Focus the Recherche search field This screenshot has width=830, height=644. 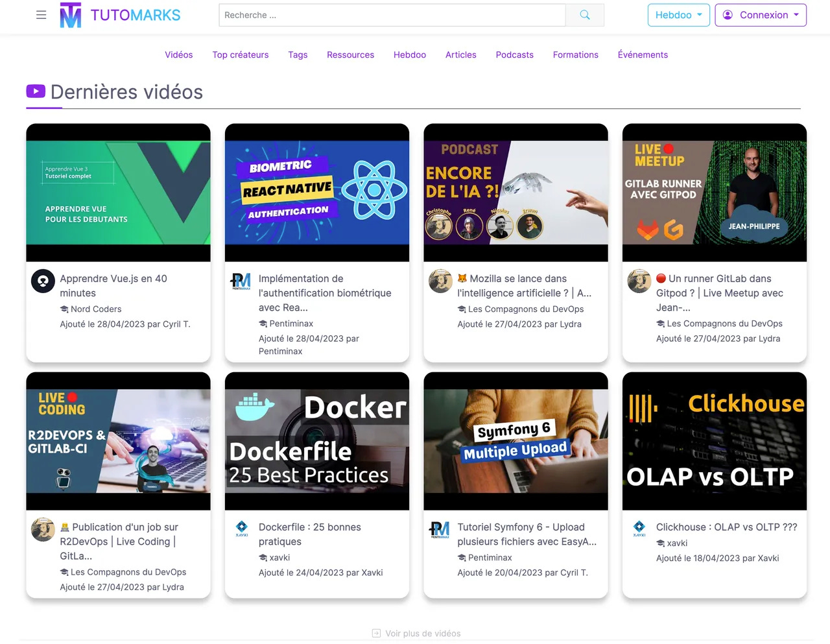(x=392, y=15)
